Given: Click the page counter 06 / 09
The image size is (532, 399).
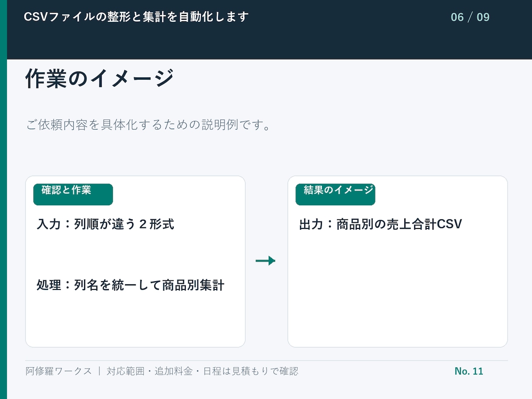Looking at the screenshot, I should (470, 17).
